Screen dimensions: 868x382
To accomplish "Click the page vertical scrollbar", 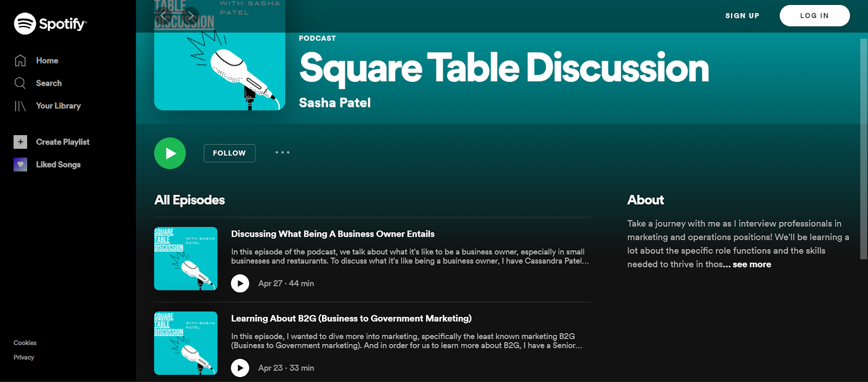I will [x=864, y=149].
